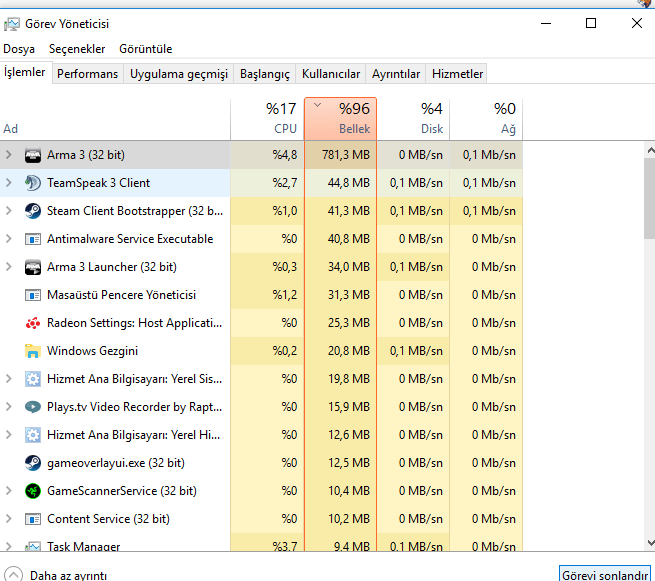Click the Daha az ayrıntı circle arrow icon

(13, 574)
